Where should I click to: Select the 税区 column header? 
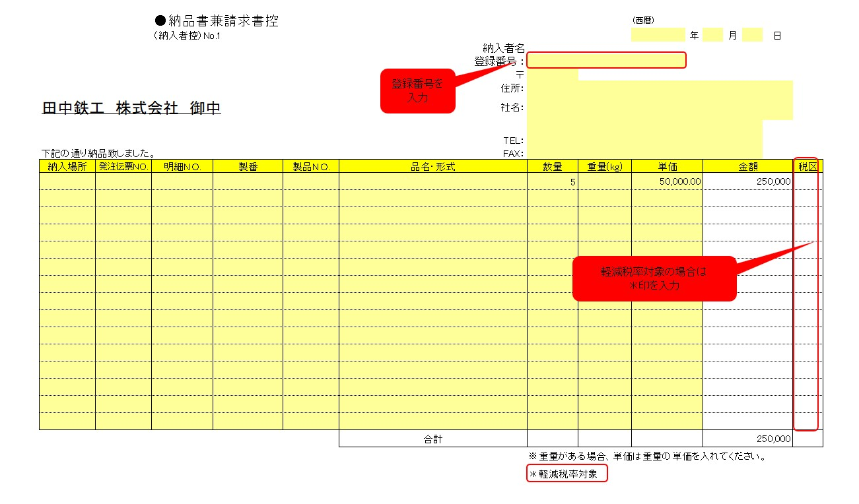pos(807,166)
